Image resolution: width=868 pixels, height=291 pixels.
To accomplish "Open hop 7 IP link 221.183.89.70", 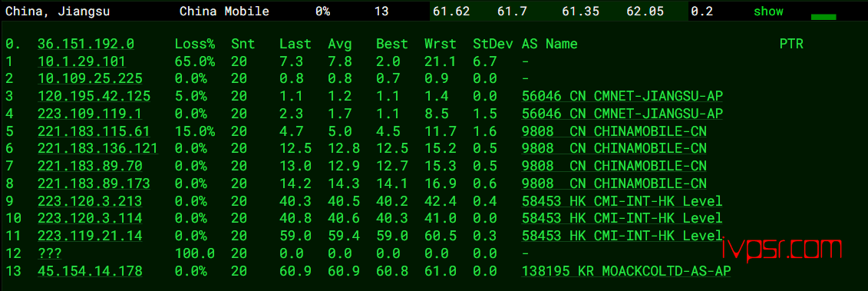I will tap(90, 166).
